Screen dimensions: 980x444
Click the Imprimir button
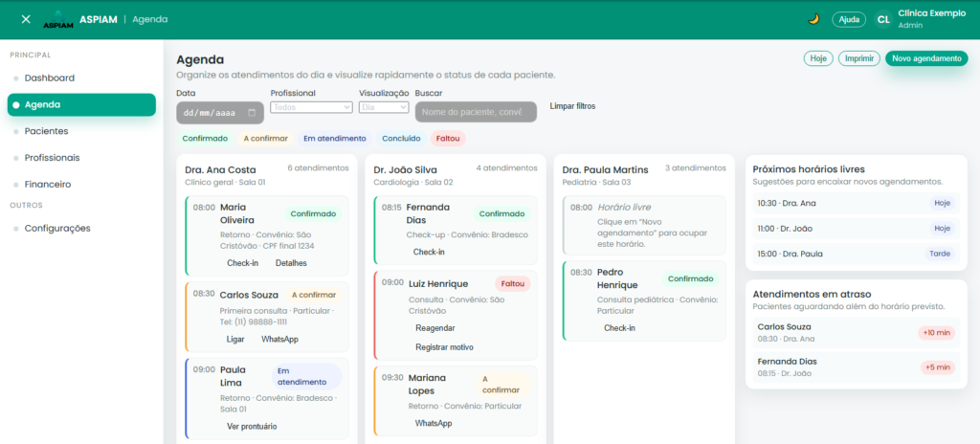(859, 58)
